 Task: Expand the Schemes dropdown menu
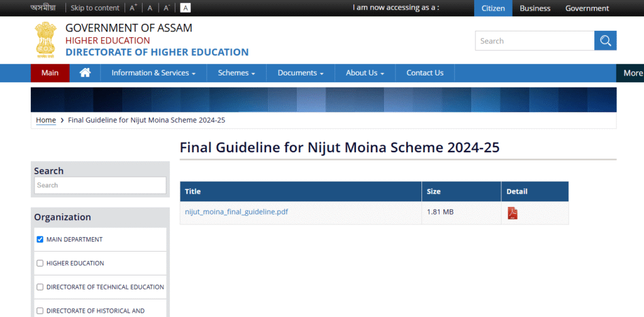point(236,73)
